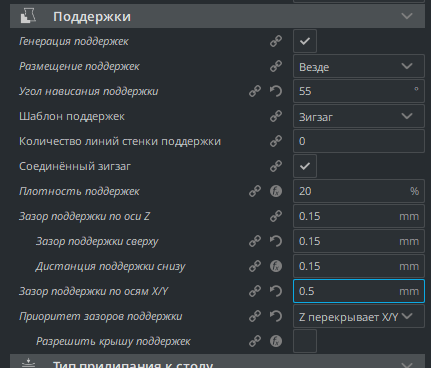Click the Количество линий стенки поддержки field
Viewport: 431px width, 368px height.
[359, 141]
